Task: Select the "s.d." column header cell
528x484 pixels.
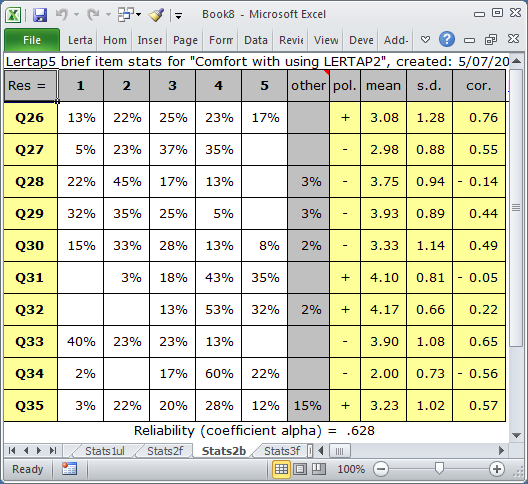Action: [429, 86]
